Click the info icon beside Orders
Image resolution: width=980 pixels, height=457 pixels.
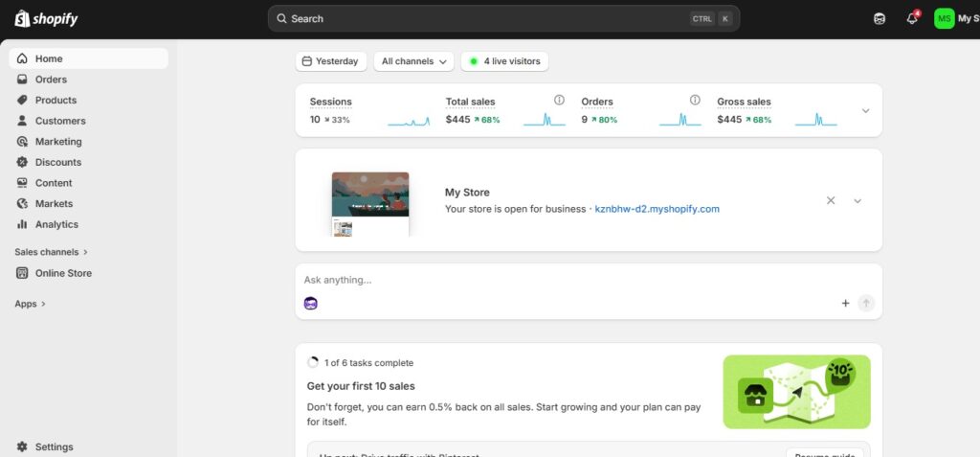(x=696, y=100)
